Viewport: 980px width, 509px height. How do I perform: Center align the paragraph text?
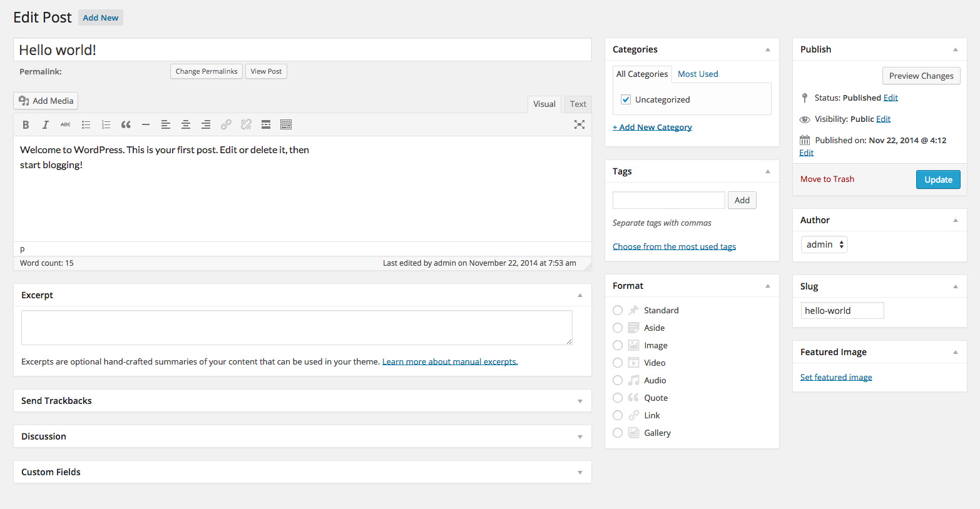click(186, 124)
